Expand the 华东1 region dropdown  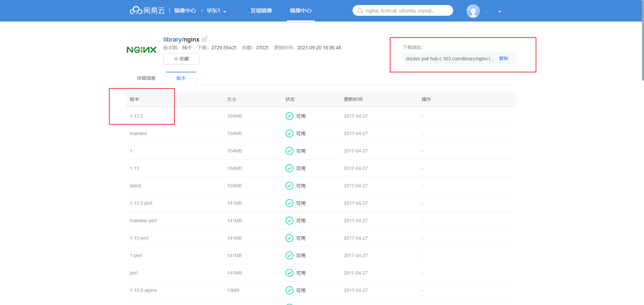[216, 11]
